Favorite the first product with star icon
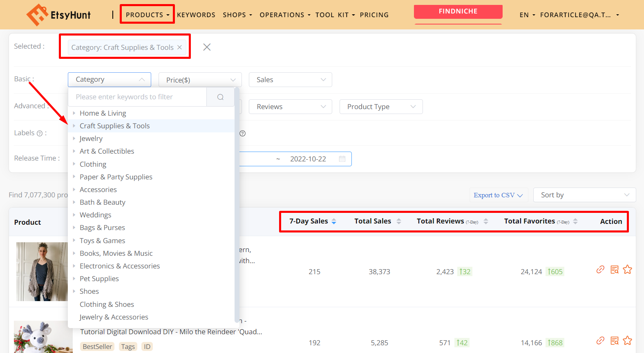The width and height of the screenshot is (644, 353). point(628,270)
